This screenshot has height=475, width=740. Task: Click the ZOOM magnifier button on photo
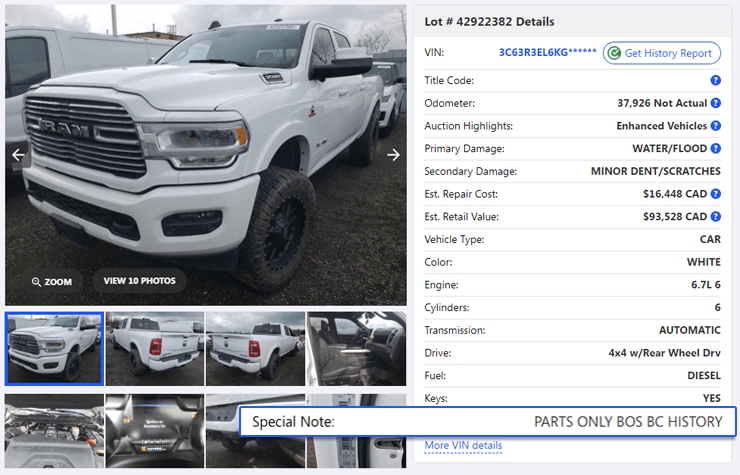(52, 281)
